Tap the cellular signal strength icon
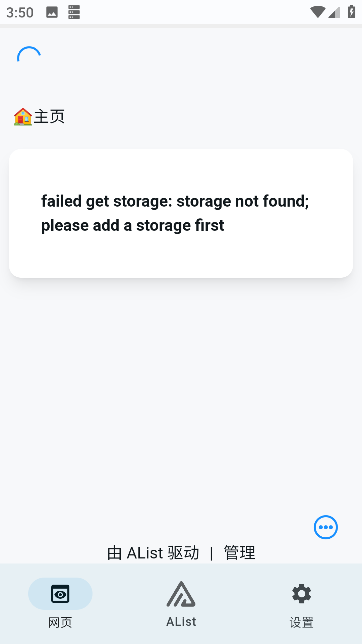 (x=334, y=12)
